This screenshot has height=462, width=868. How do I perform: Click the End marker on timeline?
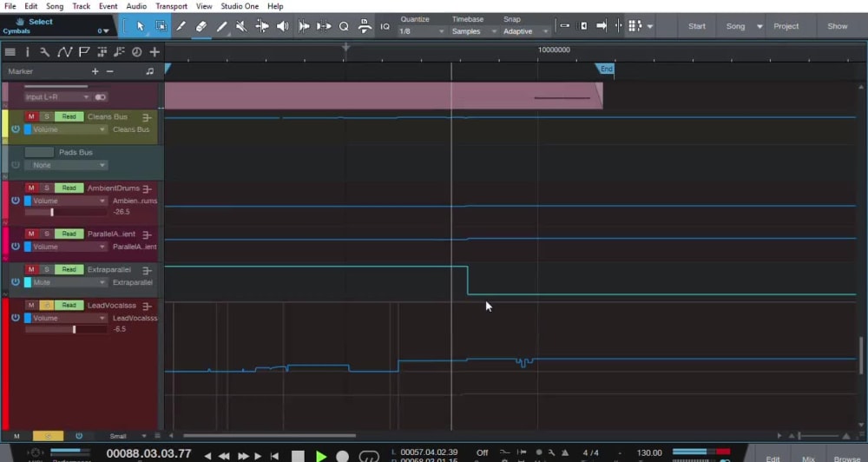[606, 69]
